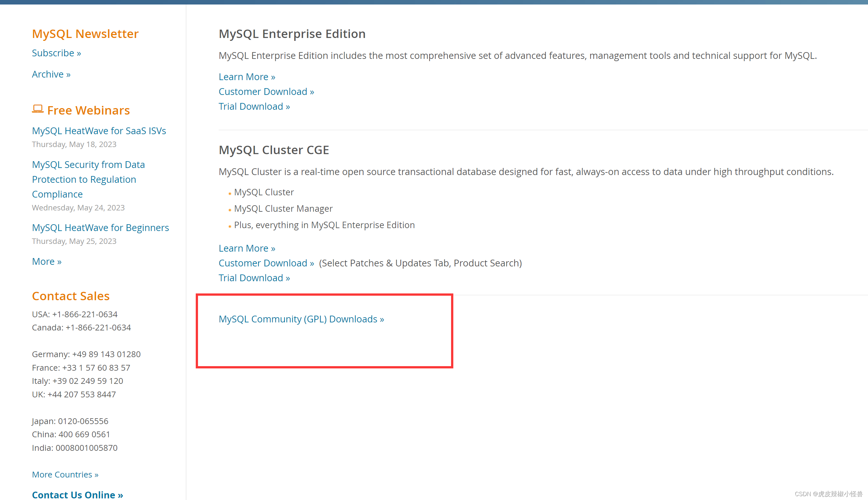
Task: Click MySQL Cluster CGE Customer Download link
Action: tap(266, 263)
